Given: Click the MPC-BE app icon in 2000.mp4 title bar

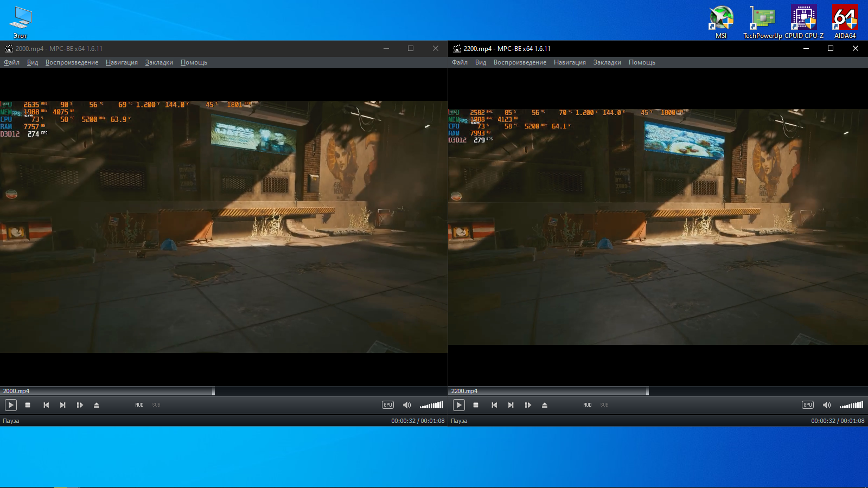Looking at the screenshot, I should [x=9, y=48].
